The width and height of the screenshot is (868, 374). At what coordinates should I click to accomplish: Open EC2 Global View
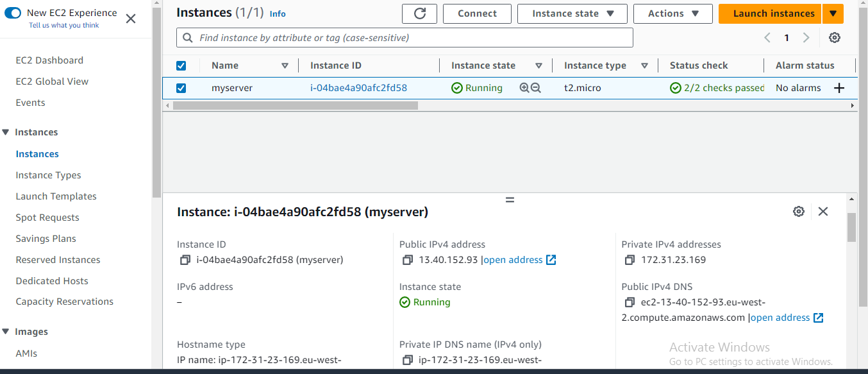pyautogui.click(x=52, y=81)
